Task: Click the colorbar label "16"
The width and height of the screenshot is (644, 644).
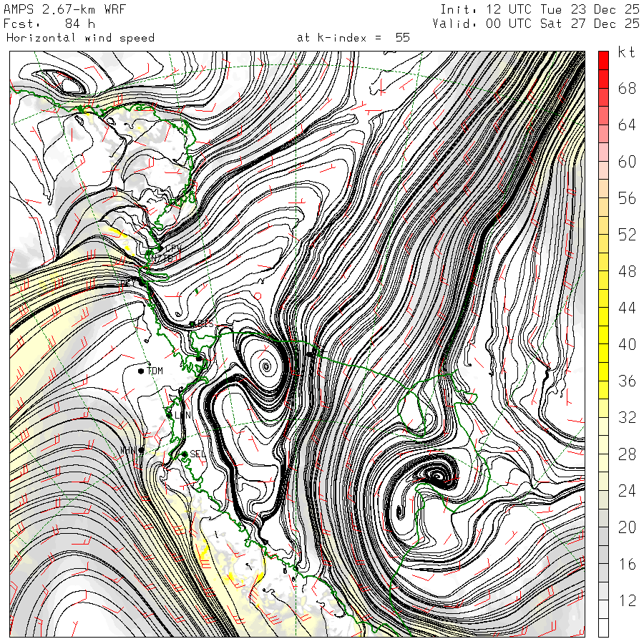Action: pos(627,564)
